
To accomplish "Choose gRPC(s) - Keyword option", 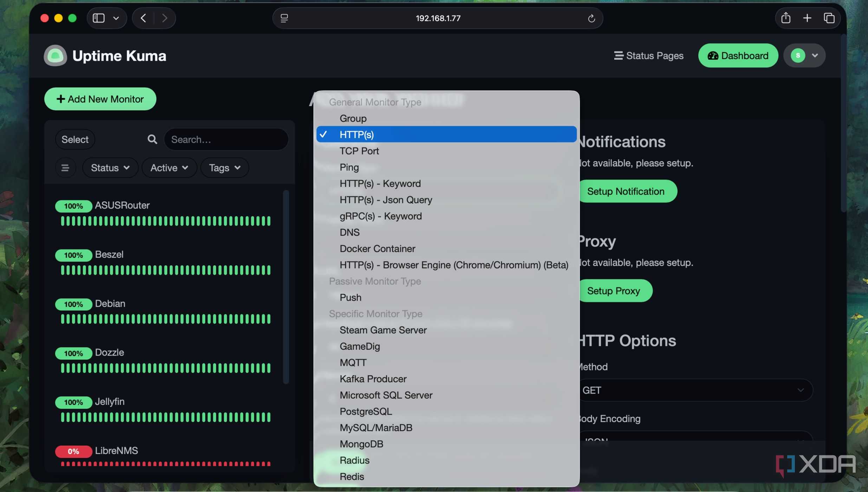I will [446, 216].
